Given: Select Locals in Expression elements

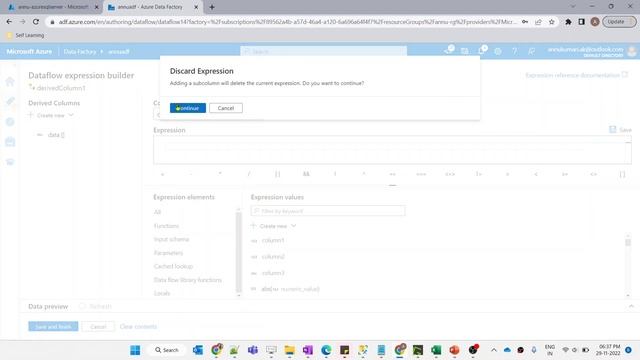Looking at the screenshot, I should [x=162, y=293].
